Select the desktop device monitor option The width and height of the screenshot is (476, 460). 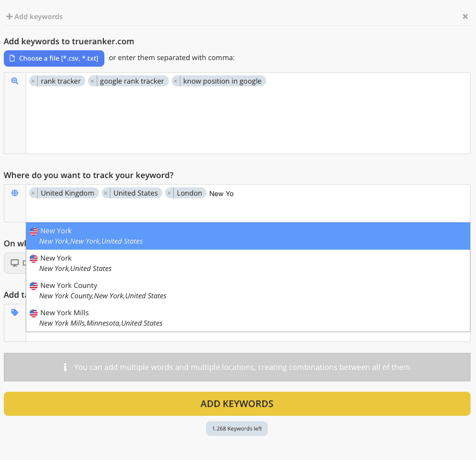(15, 263)
